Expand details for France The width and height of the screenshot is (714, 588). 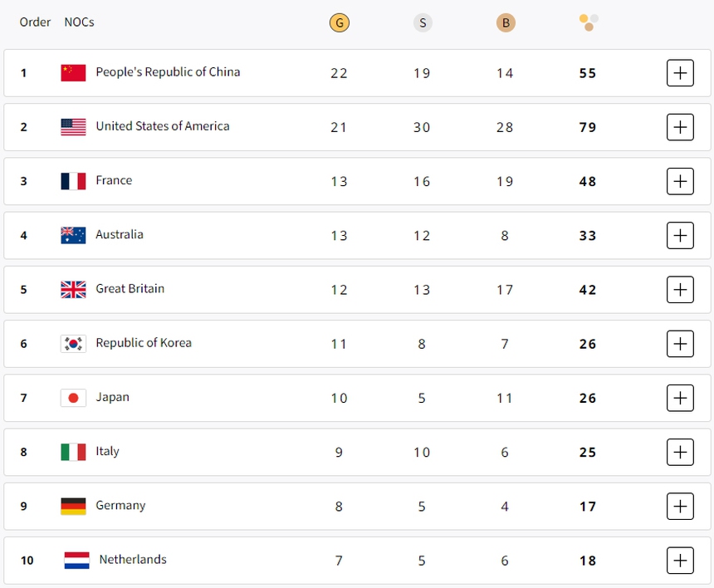click(680, 181)
